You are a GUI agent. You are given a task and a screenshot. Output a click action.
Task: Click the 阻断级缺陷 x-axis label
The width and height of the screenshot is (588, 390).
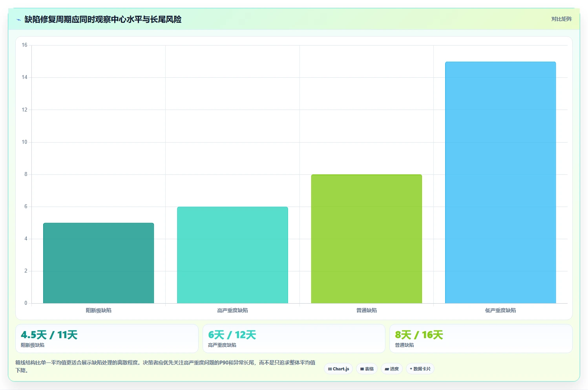pyautogui.click(x=99, y=310)
